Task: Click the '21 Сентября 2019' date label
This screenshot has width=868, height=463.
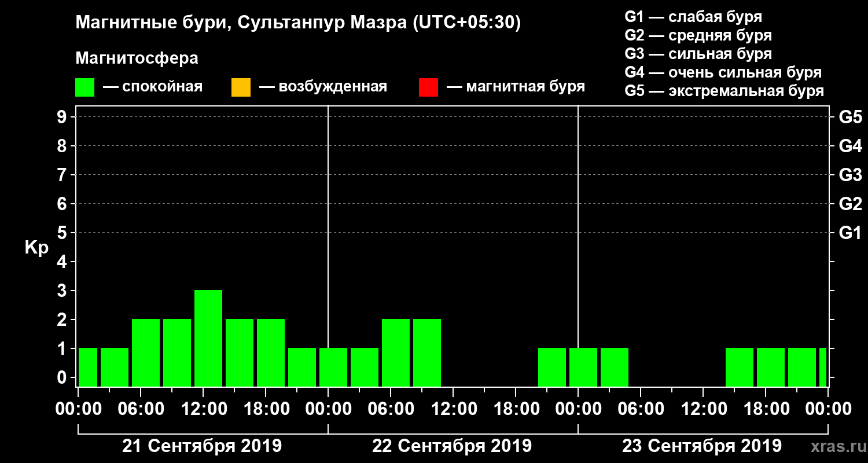Action: point(202,446)
